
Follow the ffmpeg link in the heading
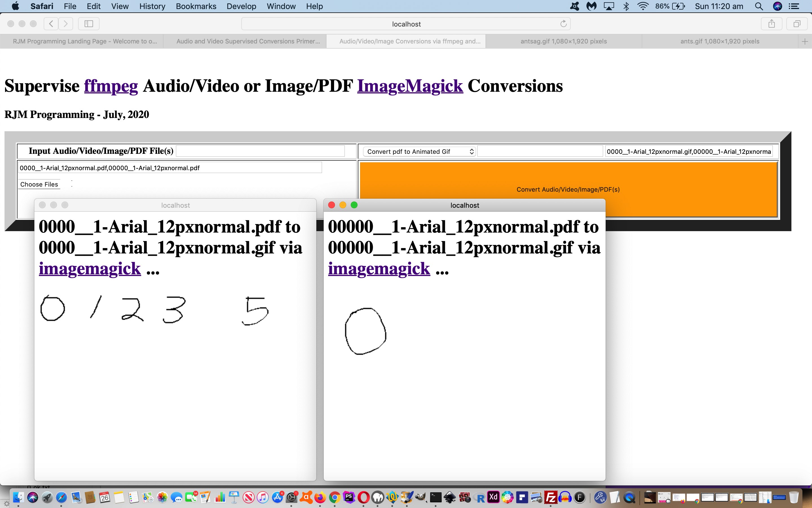click(x=111, y=86)
